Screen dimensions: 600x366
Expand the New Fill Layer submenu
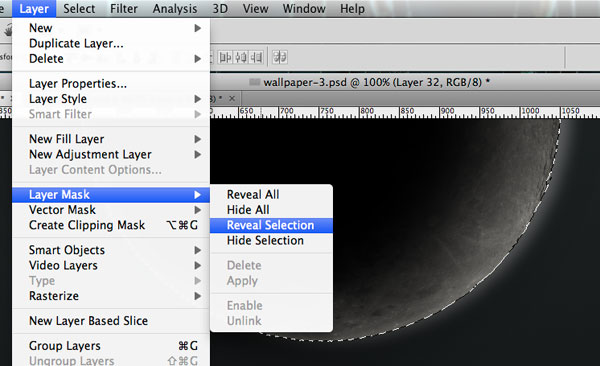[x=111, y=139]
